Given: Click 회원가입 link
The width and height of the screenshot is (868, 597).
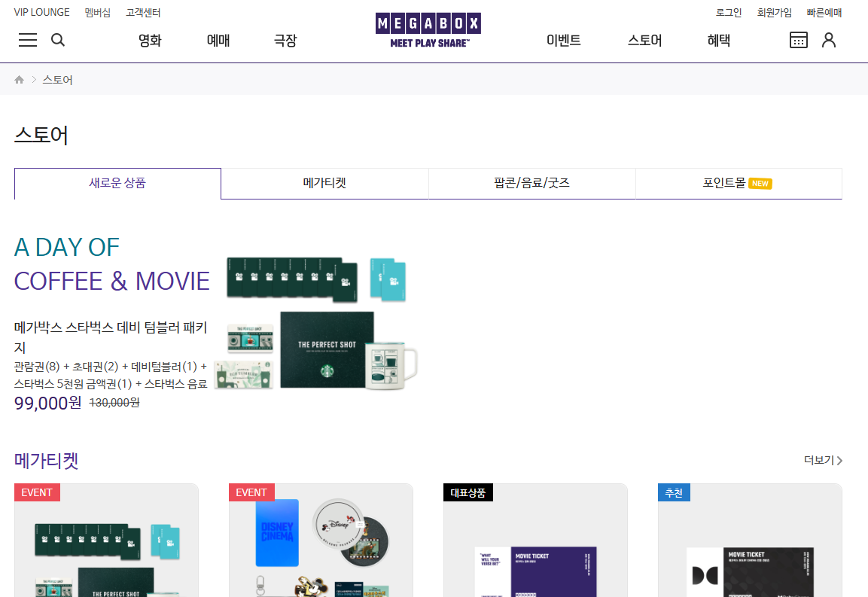Looking at the screenshot, I should click(x=775, y=12).
